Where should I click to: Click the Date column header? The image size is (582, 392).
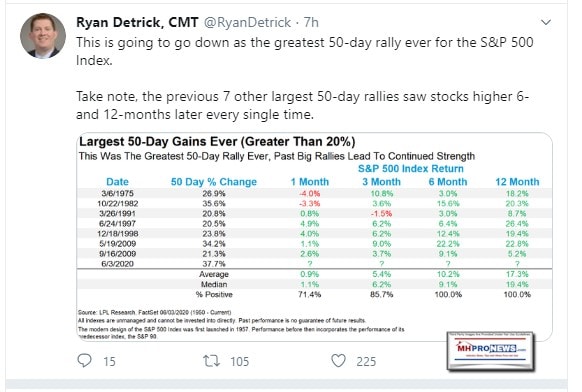117,182
